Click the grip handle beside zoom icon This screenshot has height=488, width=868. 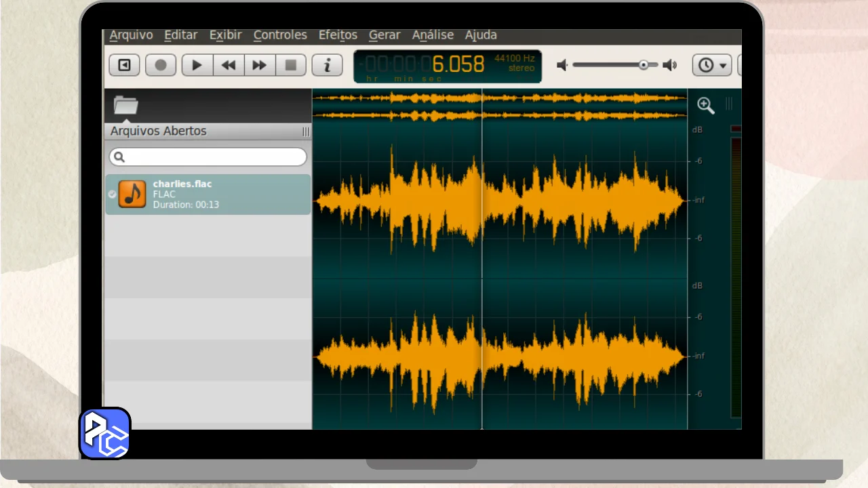pyautogui.click(x=729, y=104)
